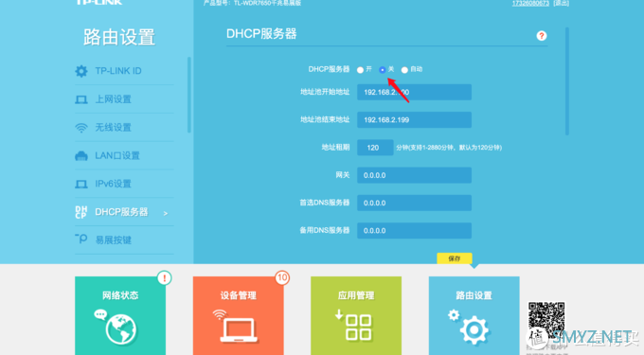Click the 地址池结束地址 input field
This screenshot has width=644, height=355.
[414, 120]
